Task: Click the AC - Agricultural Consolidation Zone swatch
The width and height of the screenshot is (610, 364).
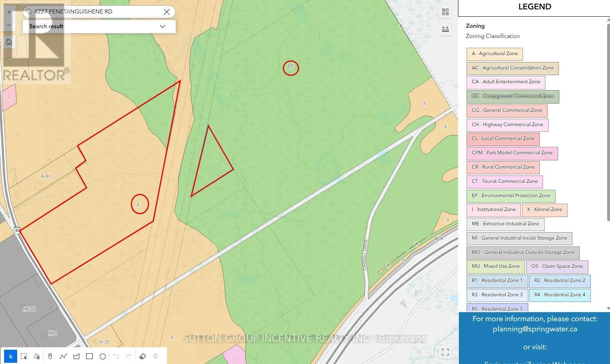Action: pos(512,68)
